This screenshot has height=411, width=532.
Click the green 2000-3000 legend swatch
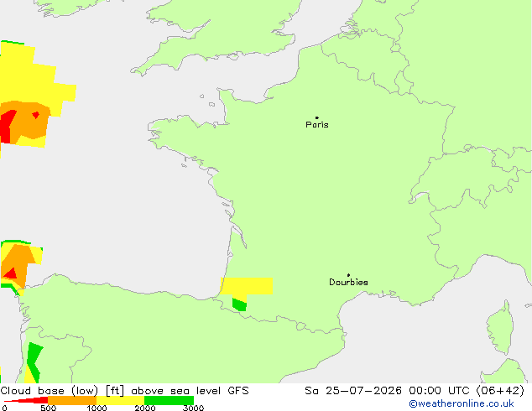169,400
